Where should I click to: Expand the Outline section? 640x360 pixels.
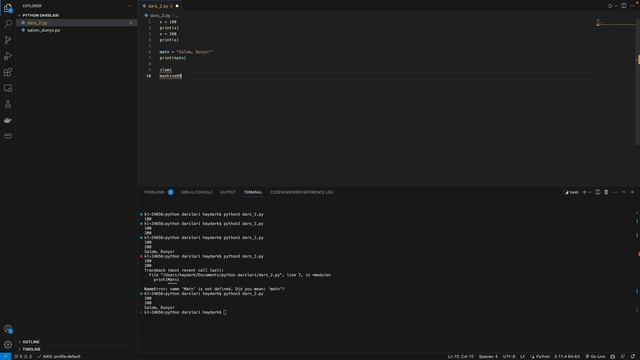click(x=76, y=342)
